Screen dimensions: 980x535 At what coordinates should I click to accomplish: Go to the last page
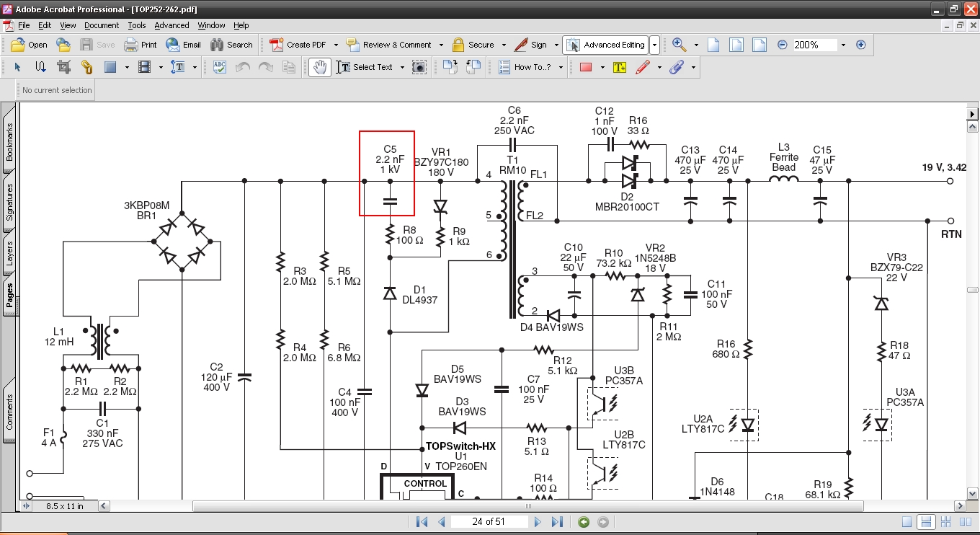tap(557, 522)
